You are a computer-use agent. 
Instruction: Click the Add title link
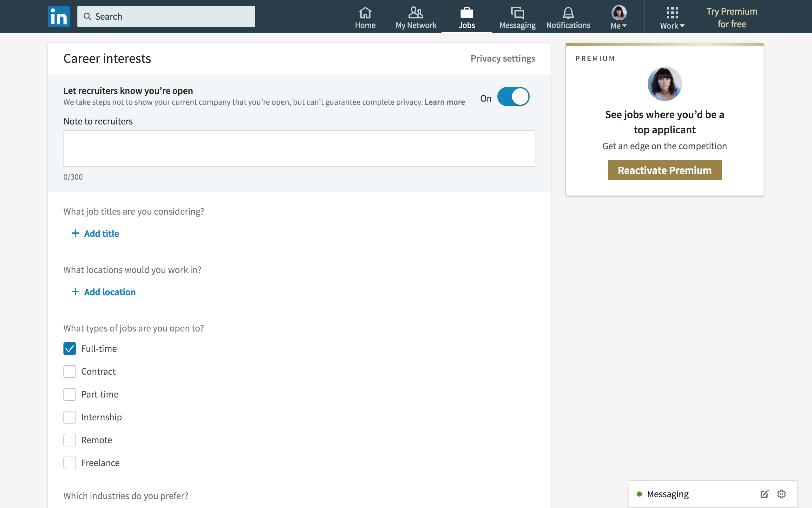[x=101, y=233]
